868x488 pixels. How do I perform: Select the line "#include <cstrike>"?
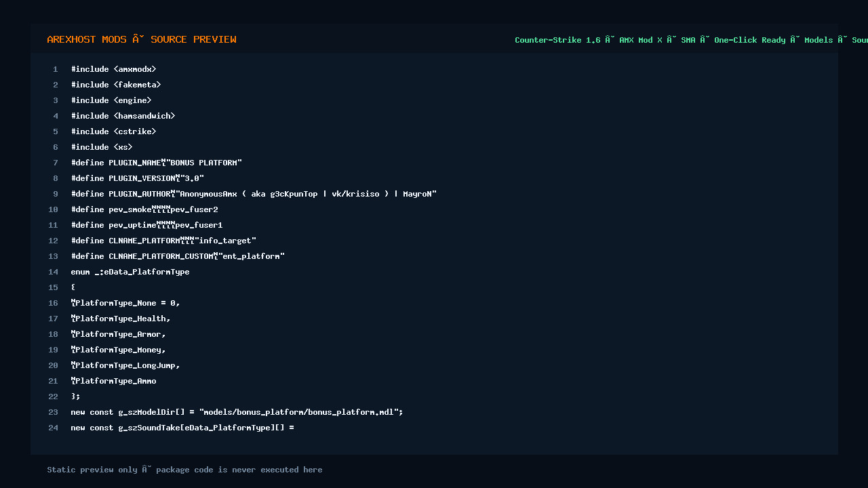[114, 131]
